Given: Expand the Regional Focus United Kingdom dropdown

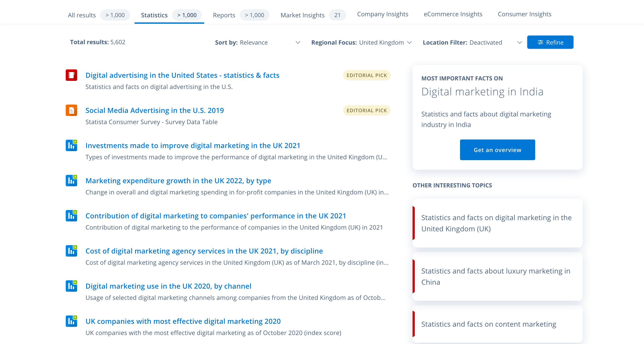Looking at the screenshot, I should (361, 42).
